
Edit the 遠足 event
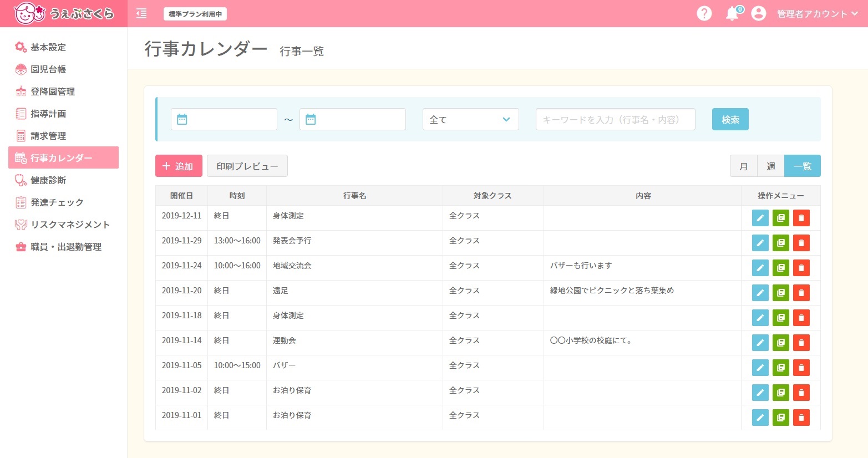760,293
